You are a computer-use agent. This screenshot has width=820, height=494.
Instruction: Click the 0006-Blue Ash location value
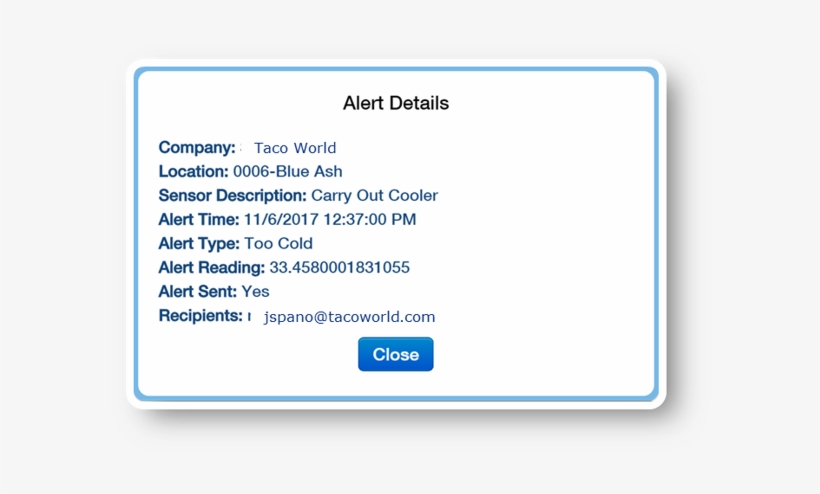pyautogui.click(x=288, y=172)
